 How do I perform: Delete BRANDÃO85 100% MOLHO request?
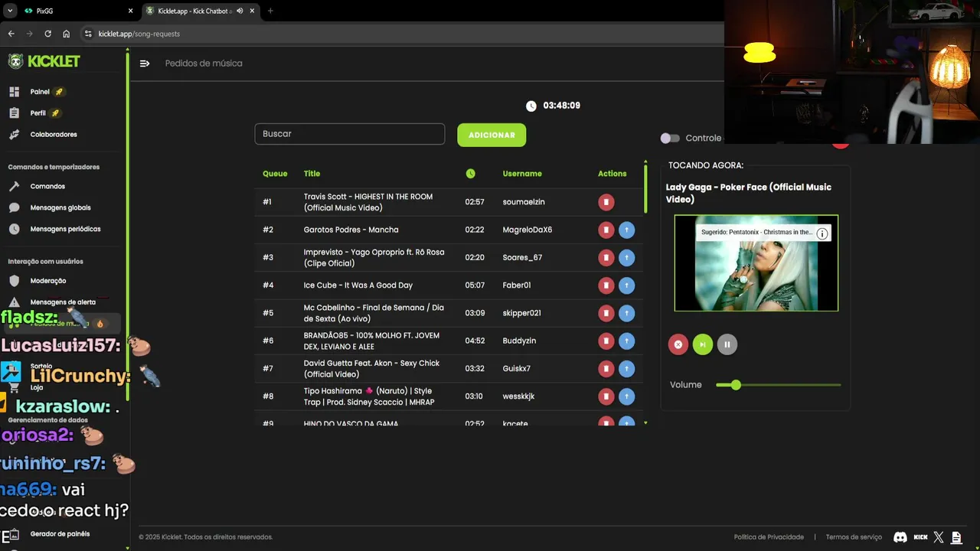click(606, 341)
